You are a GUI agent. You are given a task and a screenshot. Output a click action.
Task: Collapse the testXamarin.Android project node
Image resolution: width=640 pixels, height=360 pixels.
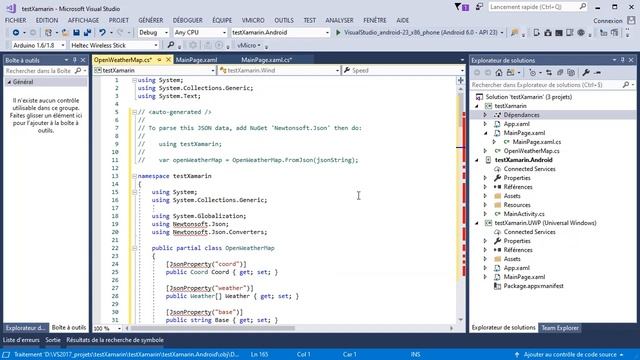(x=476, y=160)
